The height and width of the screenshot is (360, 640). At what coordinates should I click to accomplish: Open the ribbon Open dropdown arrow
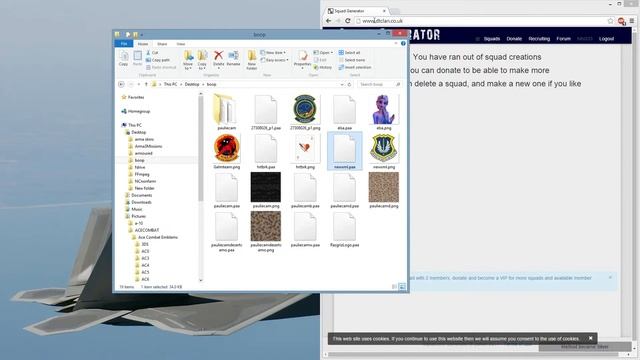point(332,53)
